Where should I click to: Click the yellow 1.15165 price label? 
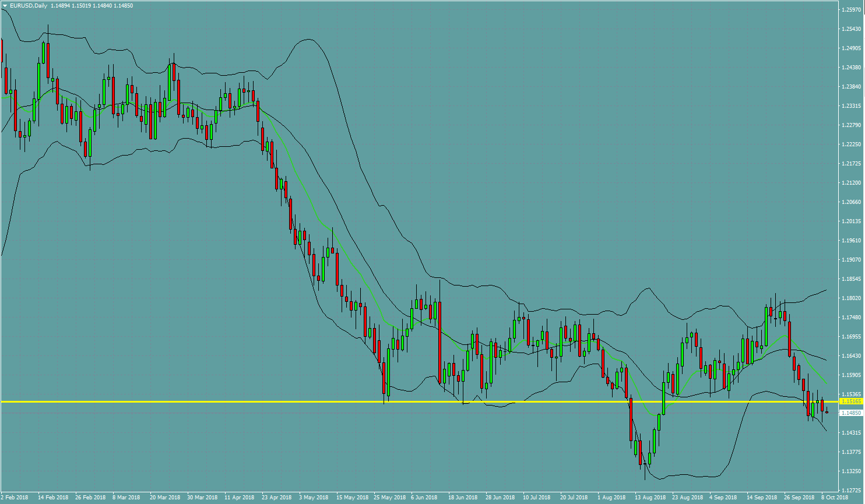(851, 401)
